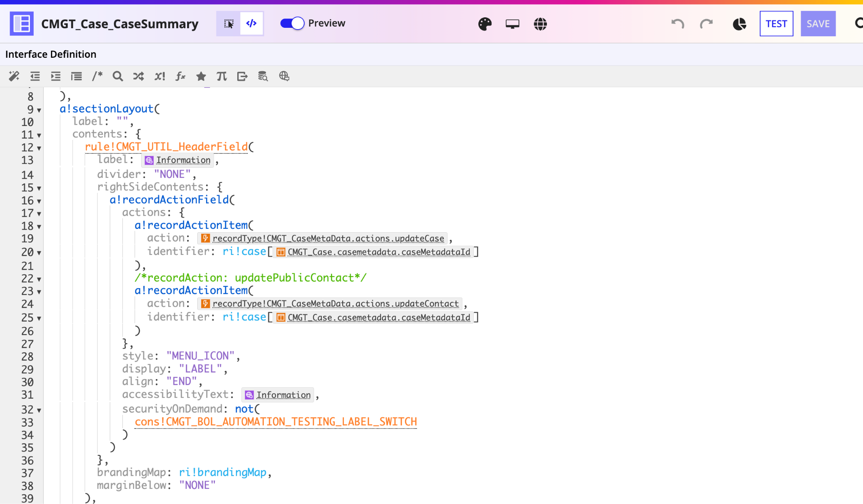Collapse first a!recordActionItem at line 18
863x504 pixels.
(39, 227)
